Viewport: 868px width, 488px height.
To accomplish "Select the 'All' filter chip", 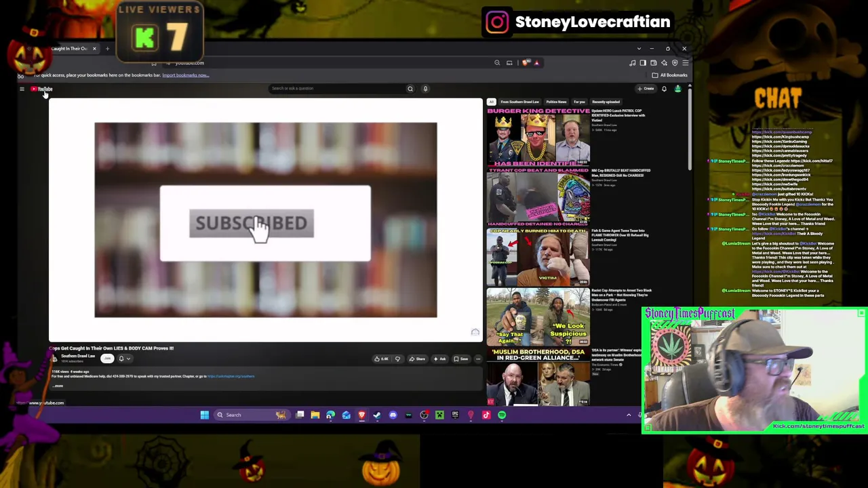I will (x=492, y=102).
